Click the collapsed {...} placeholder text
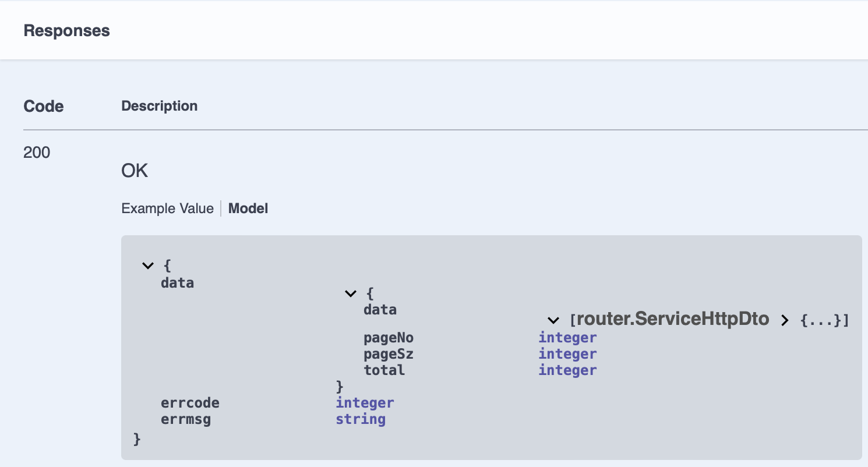The image size is (868, 467). click(x=820, y=320)
